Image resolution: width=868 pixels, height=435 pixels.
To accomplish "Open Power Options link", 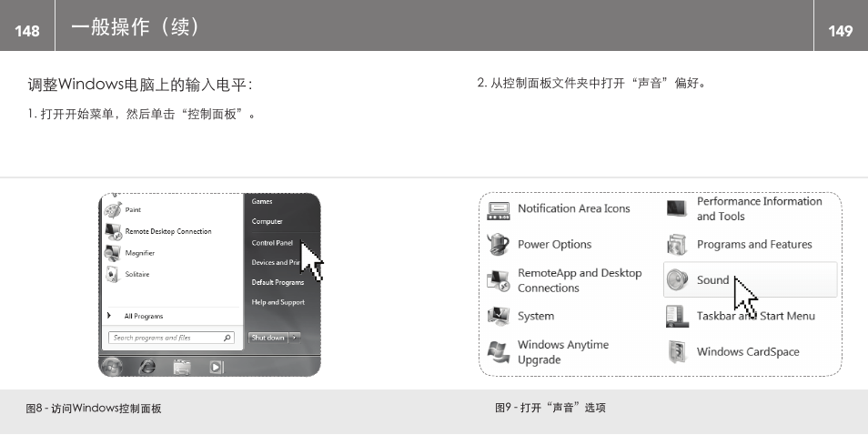I will point(554,245).
